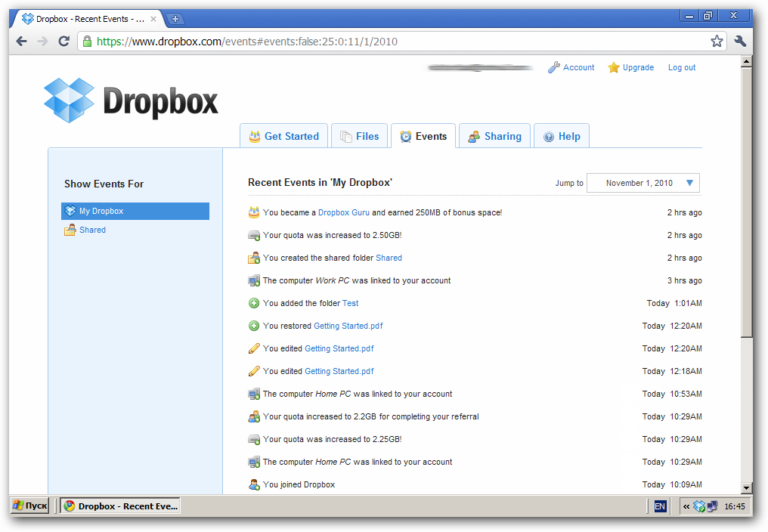Screen dimensions: 768x532
Task: Click the 'Show Events For' heading
Action: click(x=104, y=184)
